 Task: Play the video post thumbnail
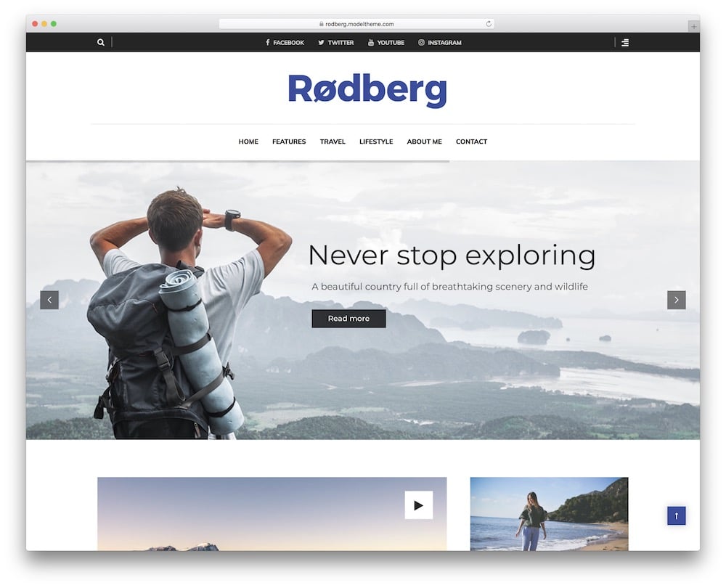419,505
